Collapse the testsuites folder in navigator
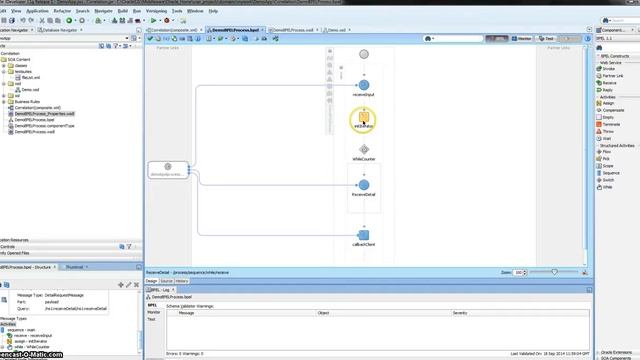Screen dimensions: 640x360 [x=4, y=71]
